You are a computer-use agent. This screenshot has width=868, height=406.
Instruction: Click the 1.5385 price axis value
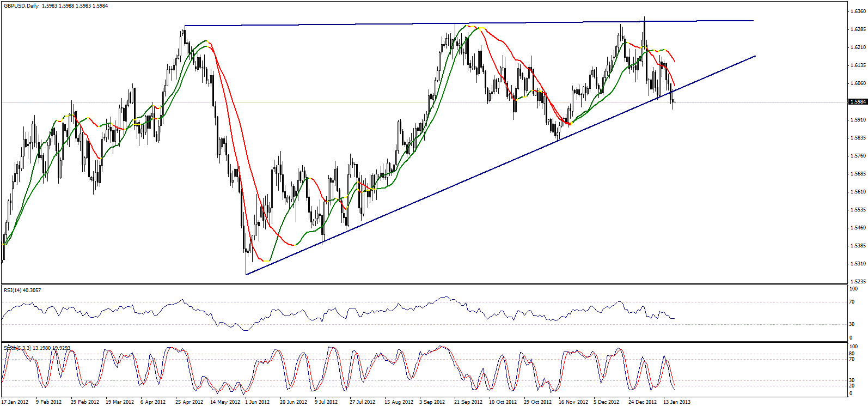click(858, 246)
